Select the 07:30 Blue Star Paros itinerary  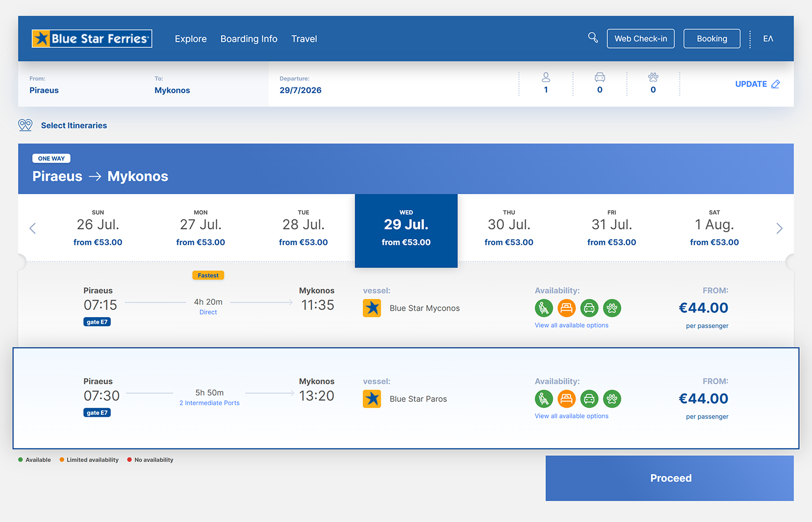406,398
